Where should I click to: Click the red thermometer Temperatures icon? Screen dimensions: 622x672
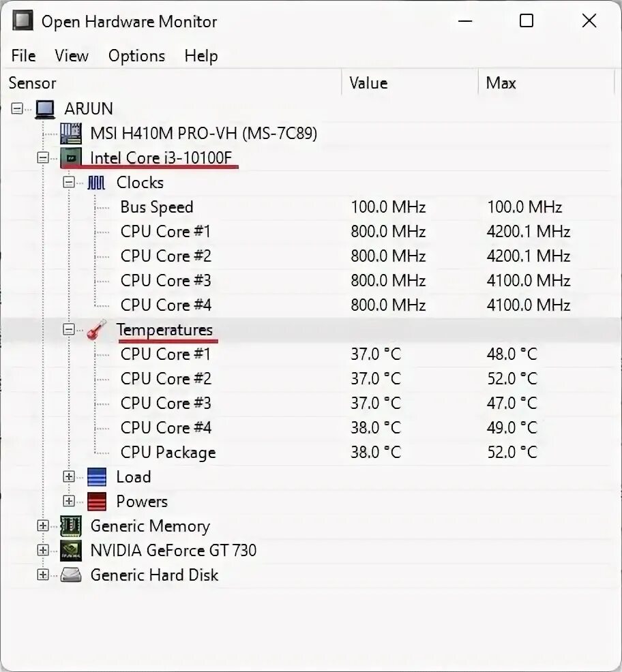point(97,330)
